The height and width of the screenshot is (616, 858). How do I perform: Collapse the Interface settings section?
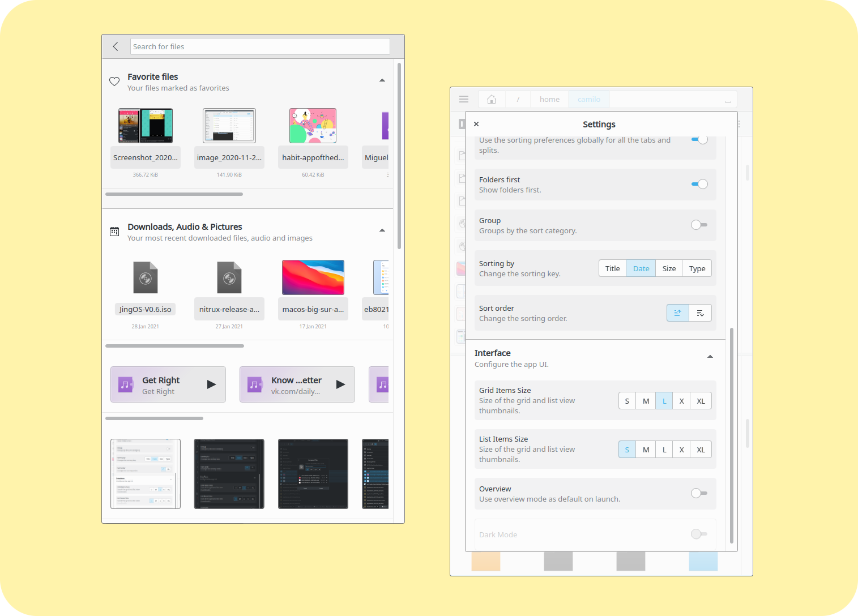tap(710, 357)
